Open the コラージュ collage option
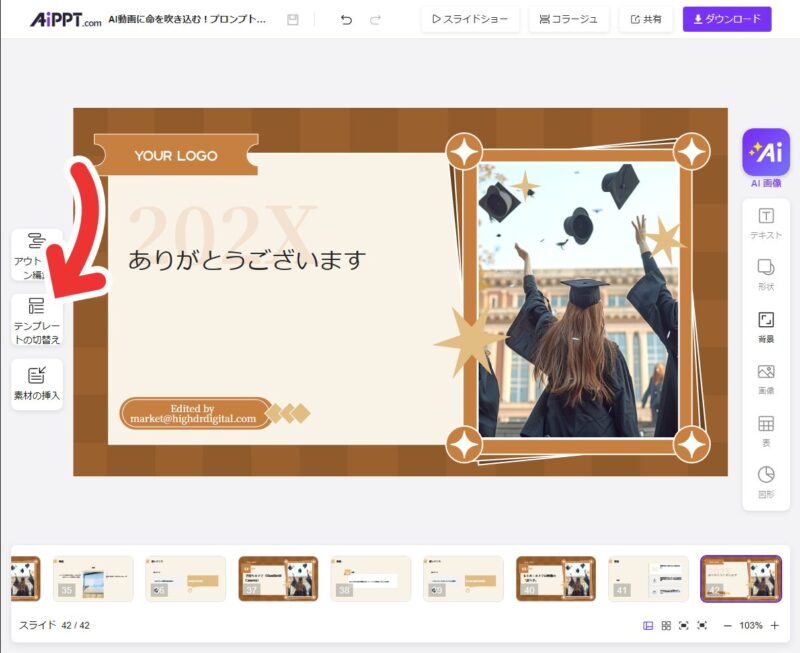 569,19
